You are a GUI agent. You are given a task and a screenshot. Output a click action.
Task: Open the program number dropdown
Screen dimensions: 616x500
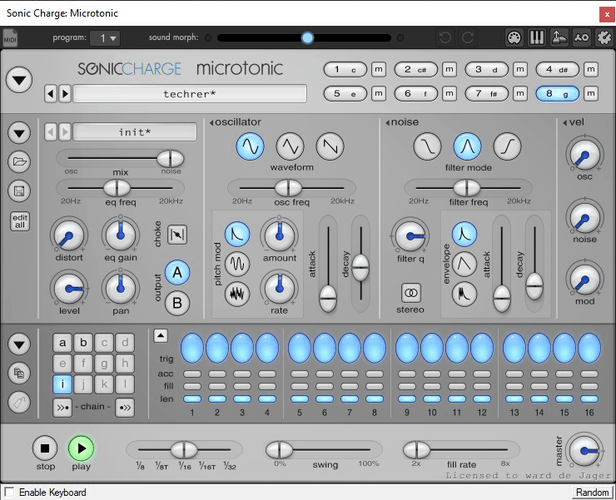coord(105,38)
